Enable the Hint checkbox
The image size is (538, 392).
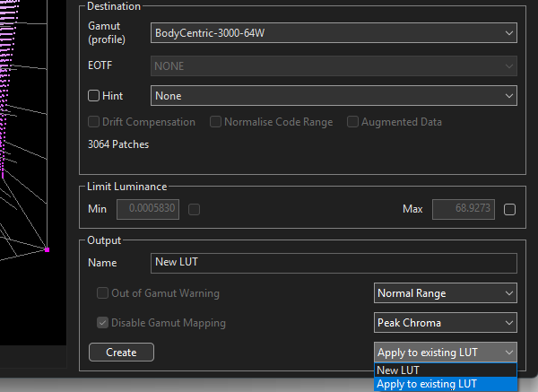point(93,95)
